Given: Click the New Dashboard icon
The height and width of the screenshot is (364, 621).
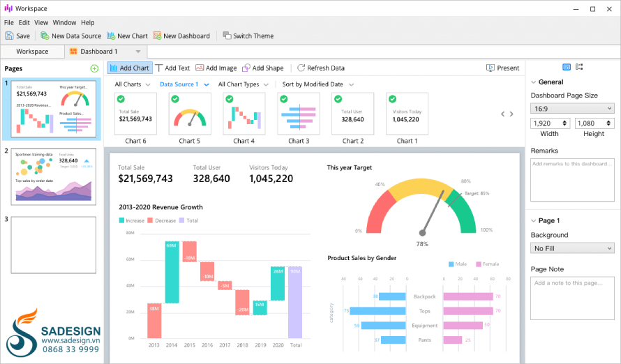Looking at the screenshot, I should 157,36.
